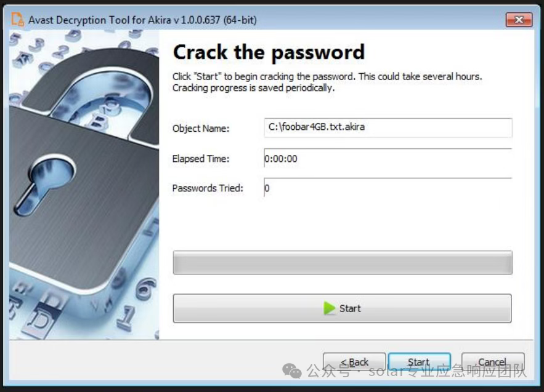Click the Elapsed Time value field

click(x=388, y=158)
